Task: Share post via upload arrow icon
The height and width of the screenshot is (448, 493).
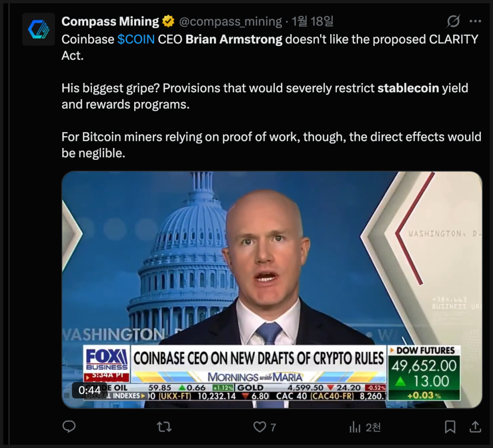Action: (x=476, y=427)
